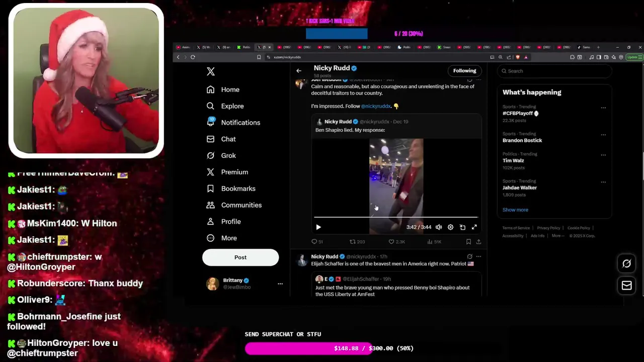Open the X logo home icon
The height and width of the screenshot is (362, 644).
pos(211,71)
